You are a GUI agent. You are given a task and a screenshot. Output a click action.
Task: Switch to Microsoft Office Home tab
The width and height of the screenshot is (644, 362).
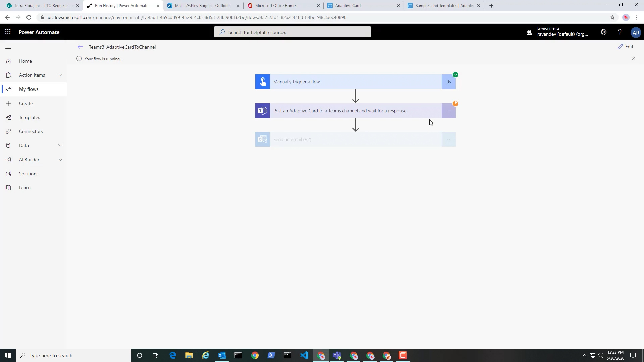pyautogui.click(x=283, y=6)
